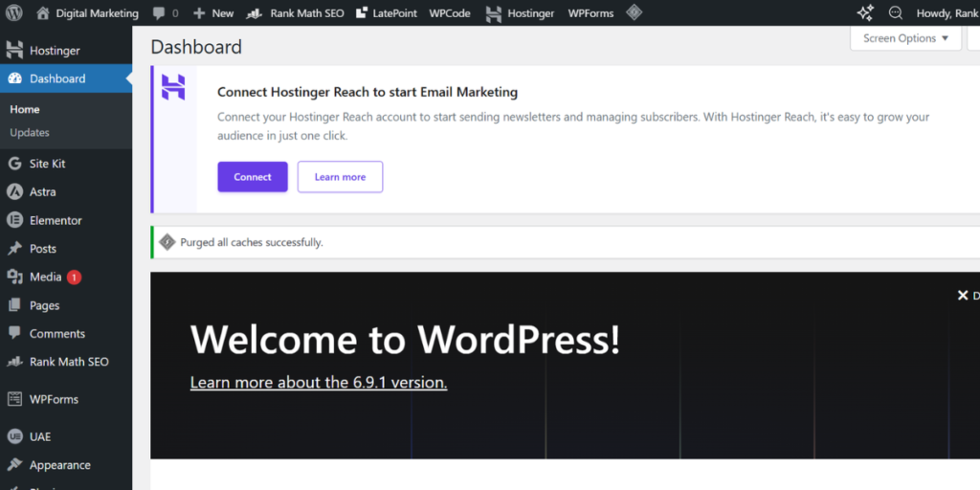This screenshot has width=980, height=490.
Task: Click the Rank Math SEO sidebar icon
Action: 14,362
